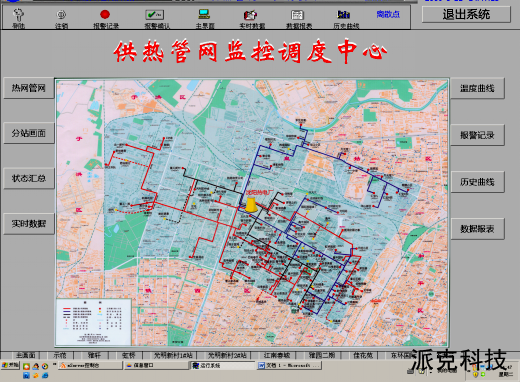Open the 热网管网 view

29,88
